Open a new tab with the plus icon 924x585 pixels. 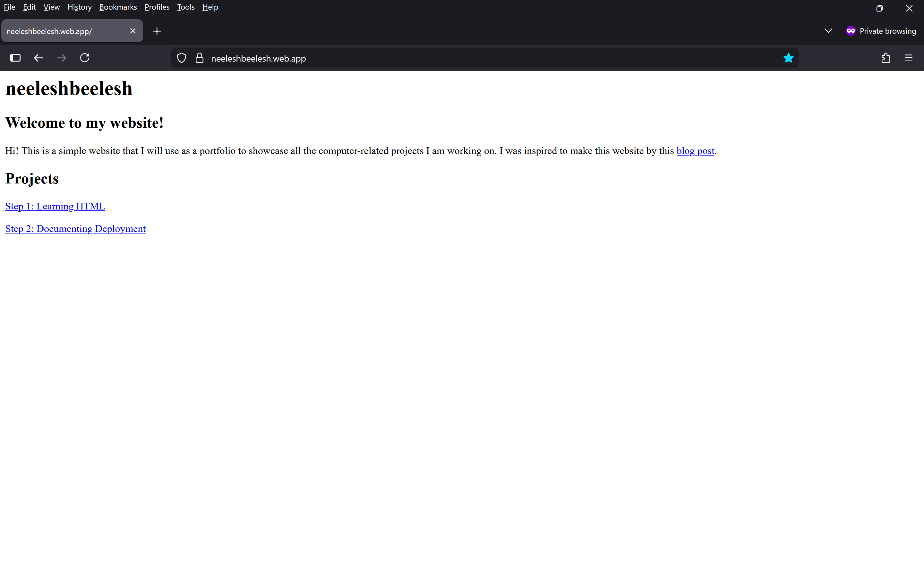coord(156,31)
